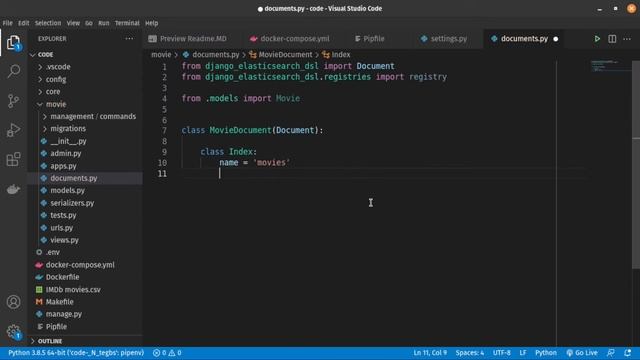Open the Source Control view
This screenshot has width=640, height=360.
click(13, 101)
